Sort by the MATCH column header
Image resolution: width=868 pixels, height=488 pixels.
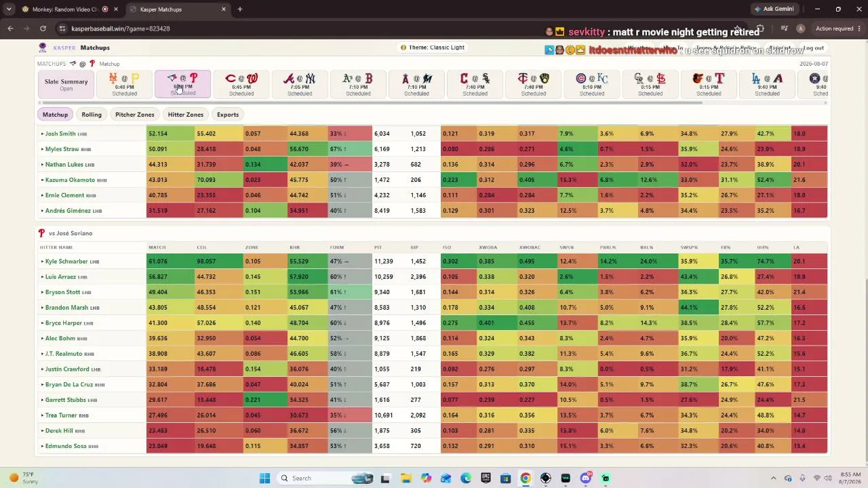[157, 247]
